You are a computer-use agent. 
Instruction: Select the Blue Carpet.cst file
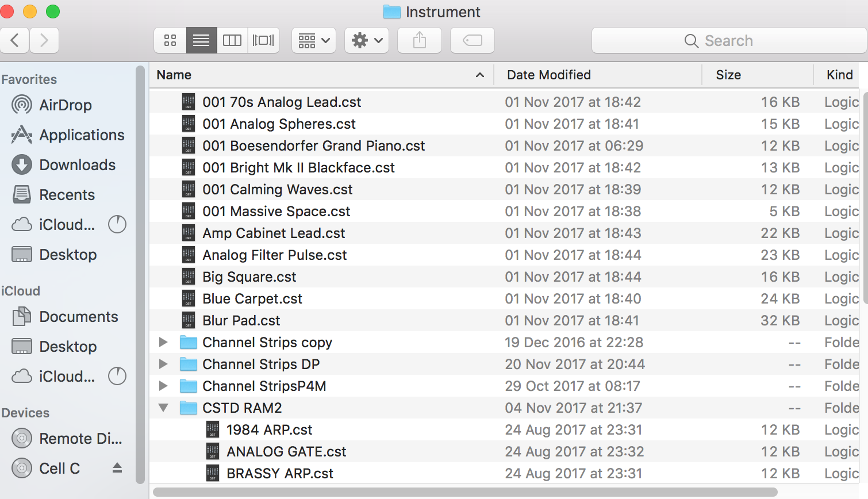(252, 298)
